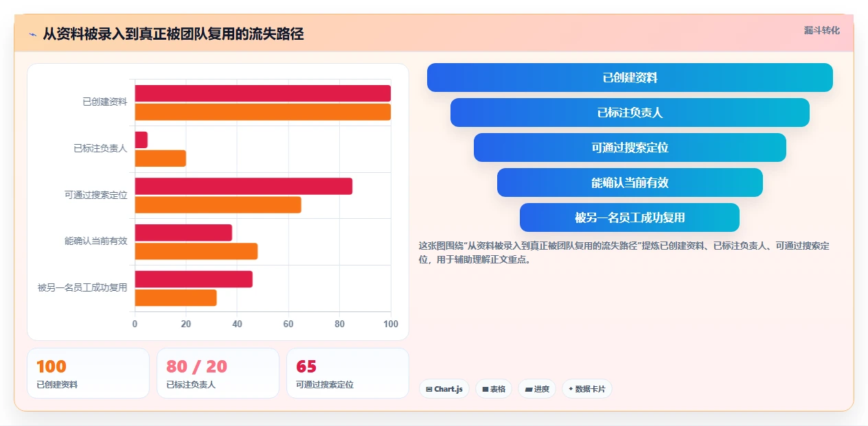Click the x-axis tick value 40
868x426 pixels.
coord(237,324)
